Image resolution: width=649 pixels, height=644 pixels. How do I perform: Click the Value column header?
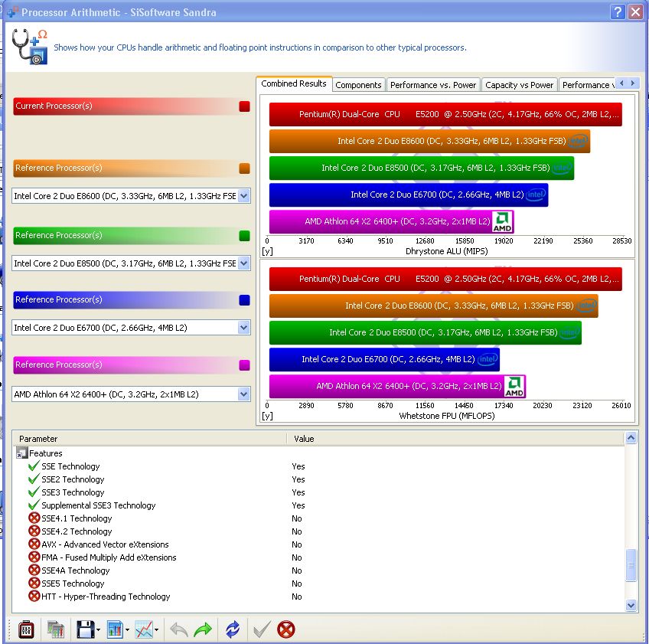pos(455,439)
